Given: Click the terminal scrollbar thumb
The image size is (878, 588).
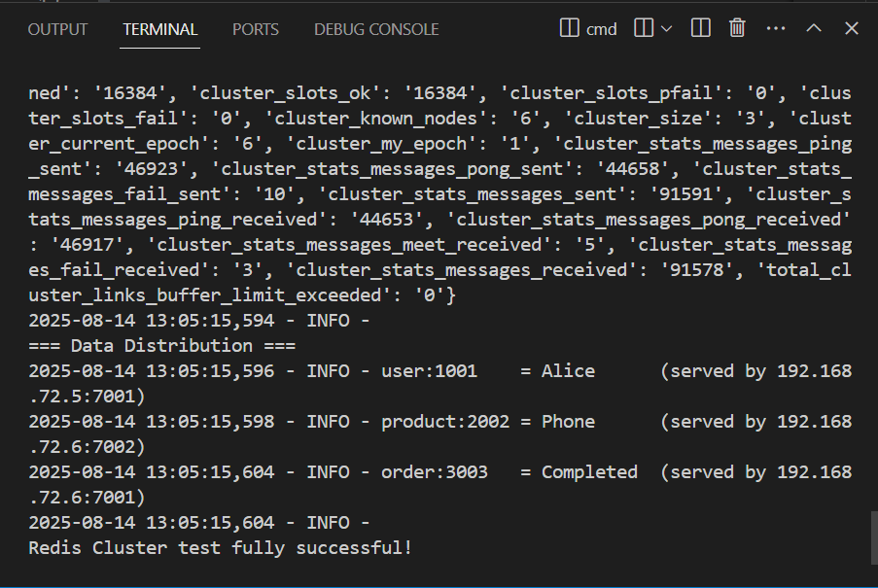Looking at the screenshot, I should 874,537.
